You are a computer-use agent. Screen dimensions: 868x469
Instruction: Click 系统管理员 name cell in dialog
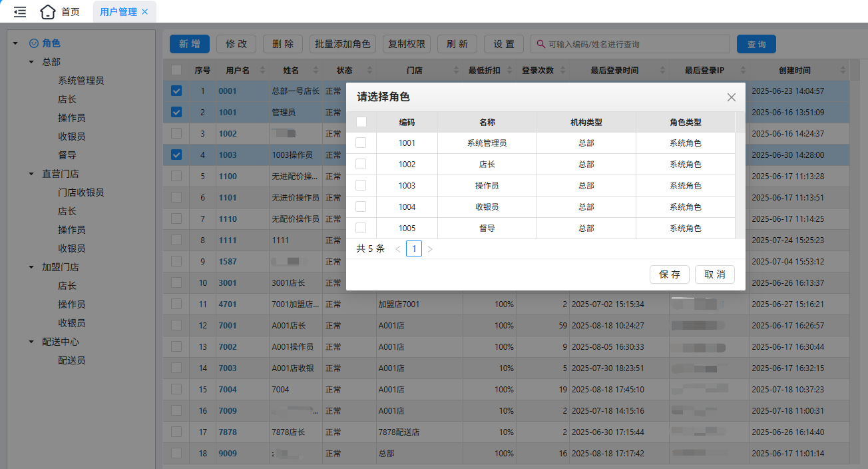(487, 143)
